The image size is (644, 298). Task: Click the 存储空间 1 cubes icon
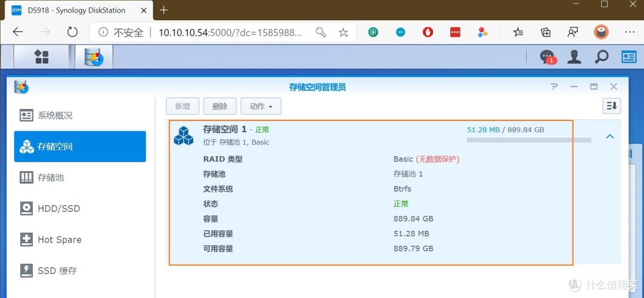coord(183,135)
